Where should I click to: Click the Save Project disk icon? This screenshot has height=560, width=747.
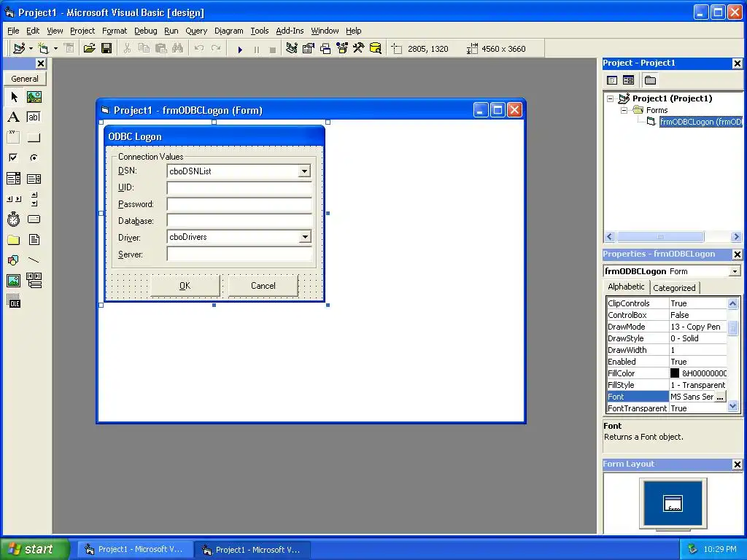click(x=107, y=49)
